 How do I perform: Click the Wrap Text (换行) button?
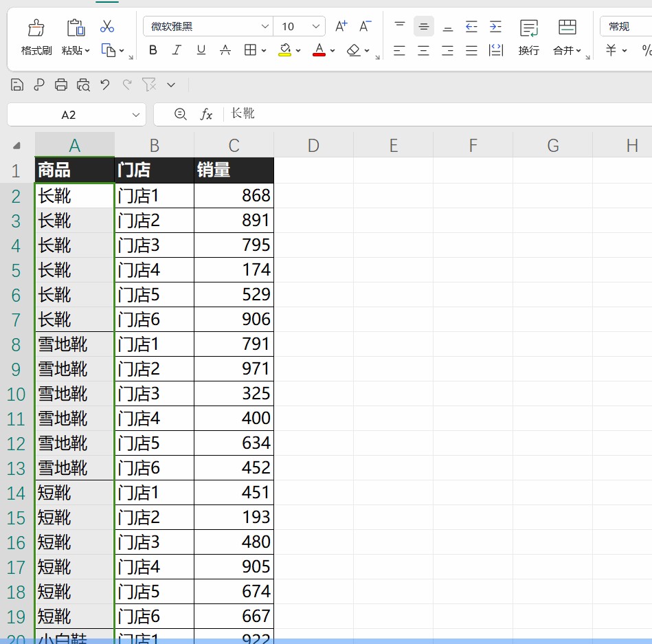[x=529, y=37]
